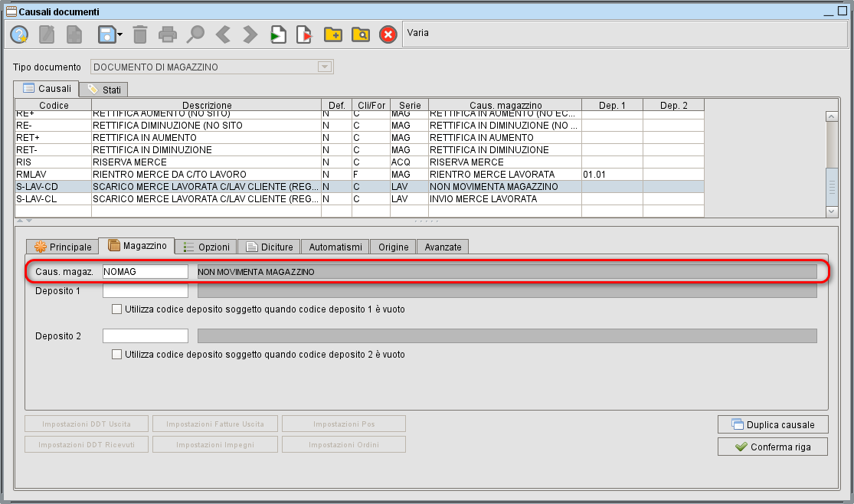This screenshot has height=504, width=854.
Task: Open the save button dropdown arrow
Action: 120,34
